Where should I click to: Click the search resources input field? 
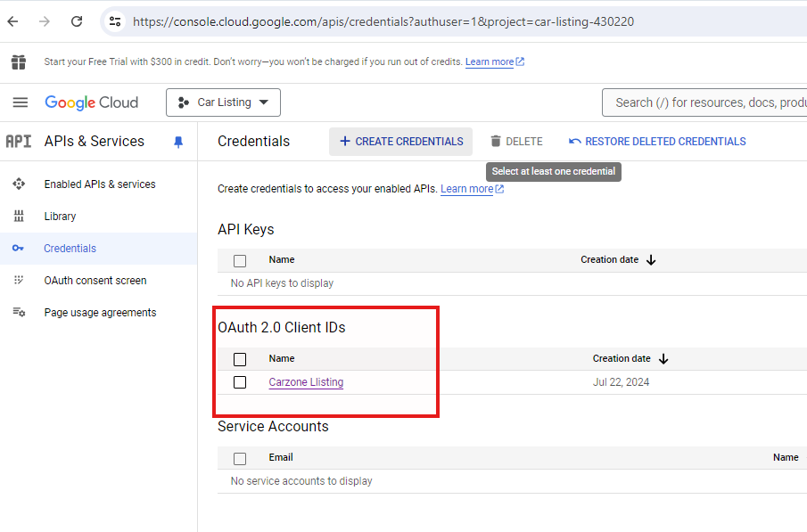click(704, 102)
